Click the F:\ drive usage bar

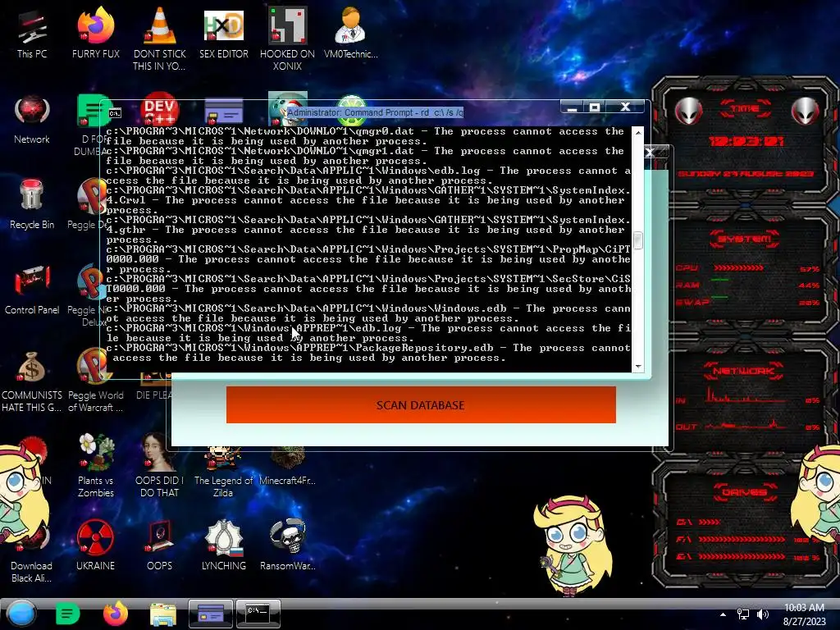pyautogui.click(x=742, y=540)
